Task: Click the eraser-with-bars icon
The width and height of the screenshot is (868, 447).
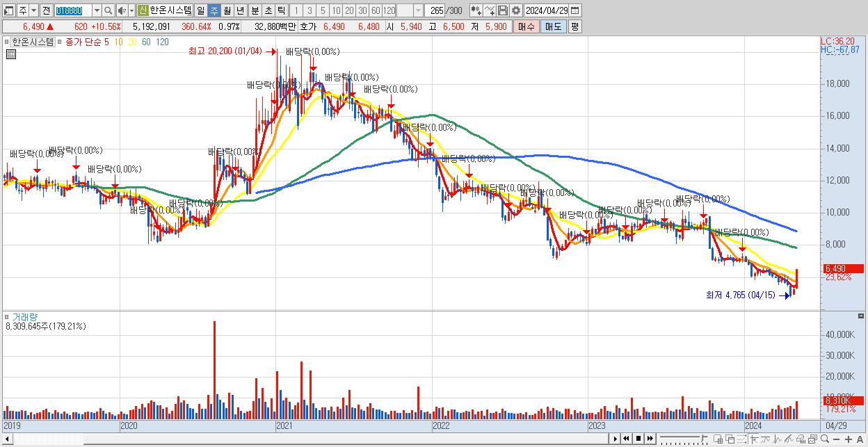Action: (x=801, y=439)
